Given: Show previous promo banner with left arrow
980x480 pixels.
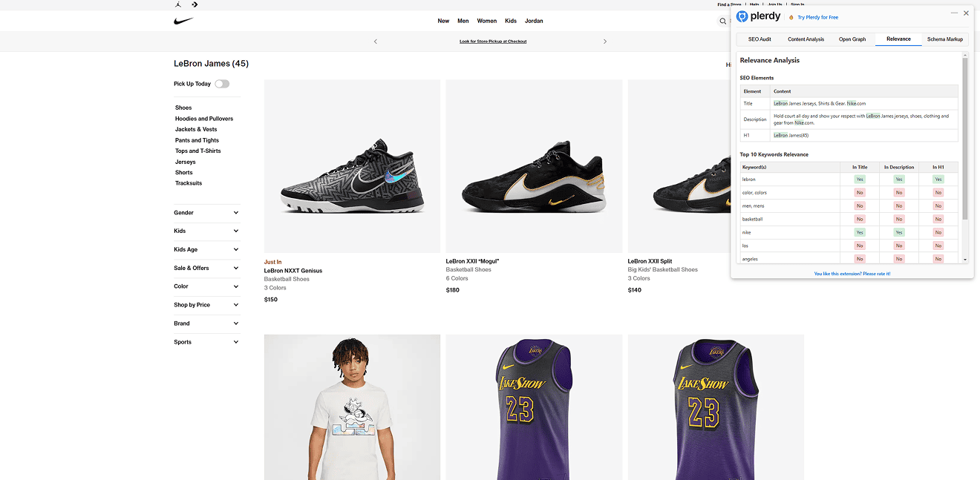Looking at the screenshot, I should tap(376, 42).
